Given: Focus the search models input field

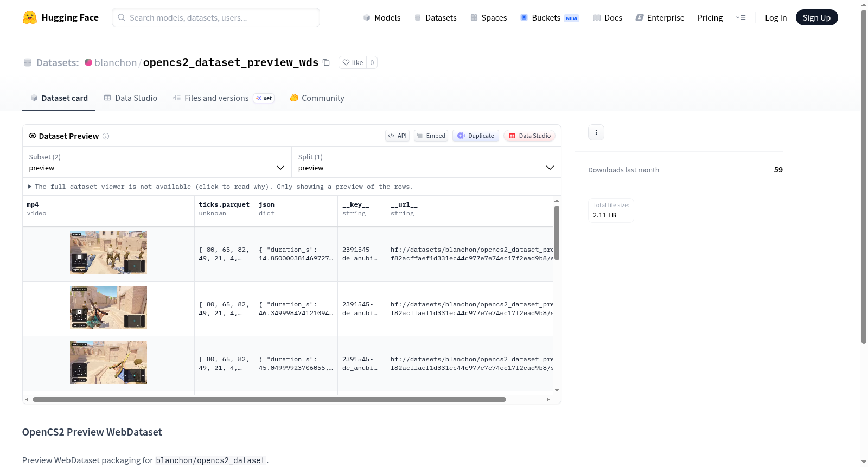Looking at the screenshot, I should [x=216, y=17].
